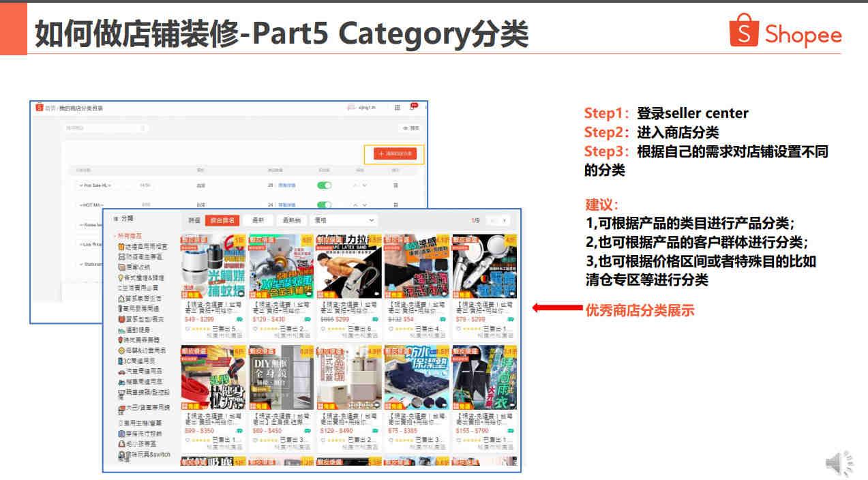This screenshot has height=480, width=868.
Task: Click the Shopee logo on the slide header
Action: tap(785, 31)
